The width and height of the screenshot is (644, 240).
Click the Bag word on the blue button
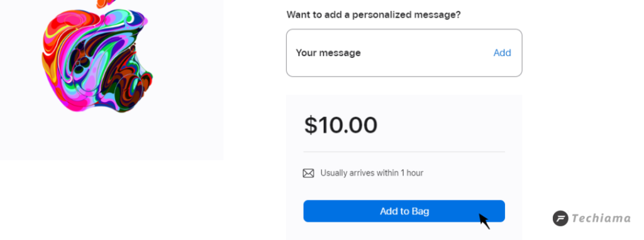pos(419,212)
